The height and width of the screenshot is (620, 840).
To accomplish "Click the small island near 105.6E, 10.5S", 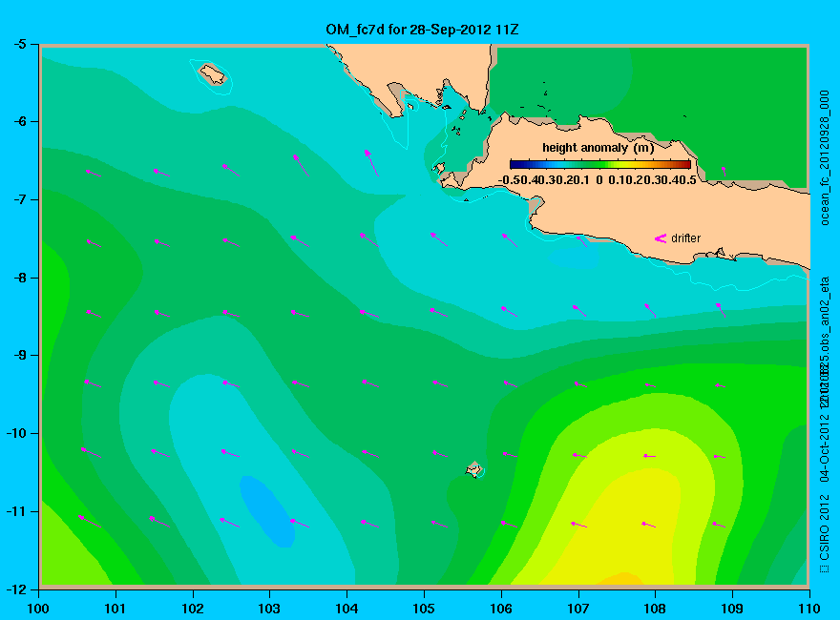I will click(474, 469).
